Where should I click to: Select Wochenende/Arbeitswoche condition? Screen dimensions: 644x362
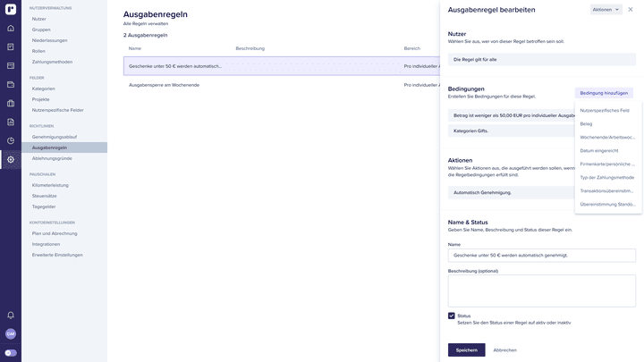click(x=608, y=138)
